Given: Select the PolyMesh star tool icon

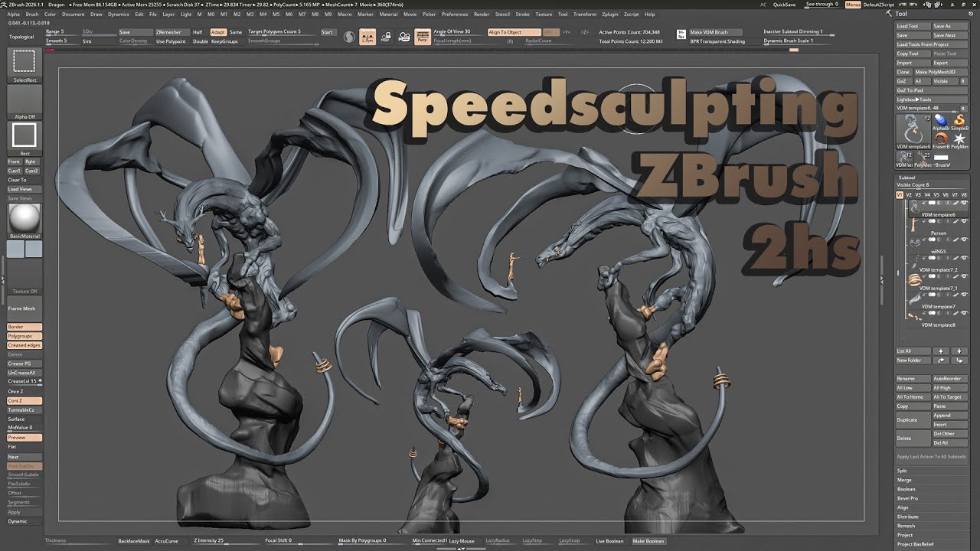Looking at the screenshot, I should [x=959, y=139].
